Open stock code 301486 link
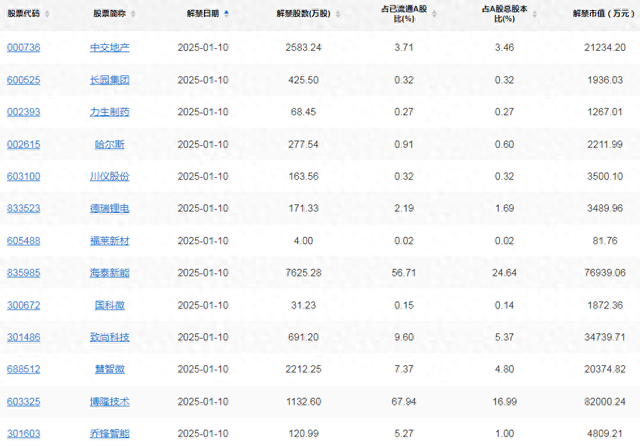This screenshot has height=446, width=640. pos(24,337)
